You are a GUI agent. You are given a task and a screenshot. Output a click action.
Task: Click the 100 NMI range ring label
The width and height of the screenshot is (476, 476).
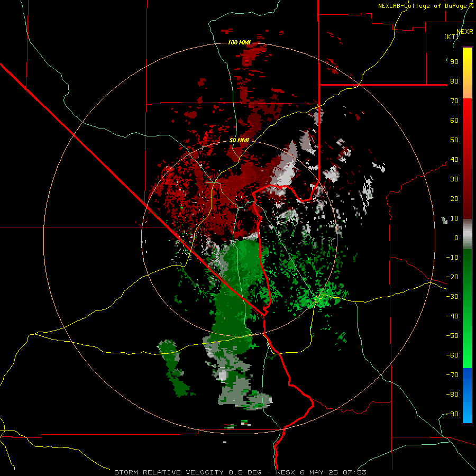[239, 42]
